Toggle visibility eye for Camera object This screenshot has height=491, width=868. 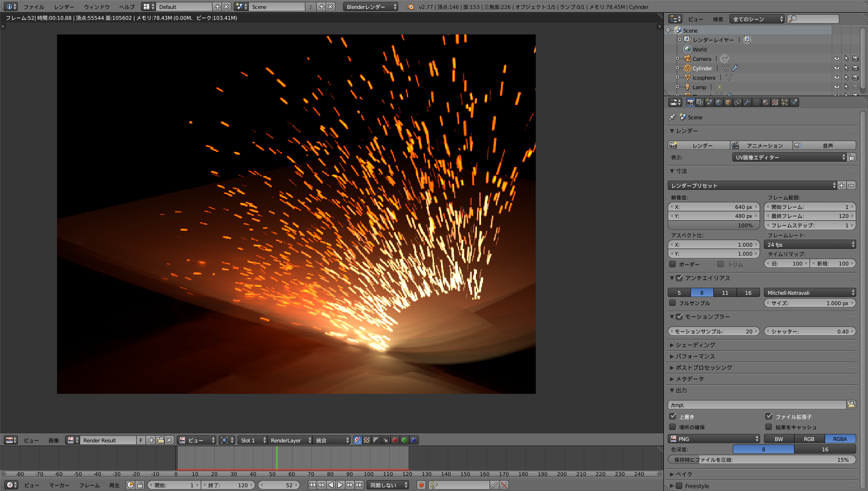(837, 58)
